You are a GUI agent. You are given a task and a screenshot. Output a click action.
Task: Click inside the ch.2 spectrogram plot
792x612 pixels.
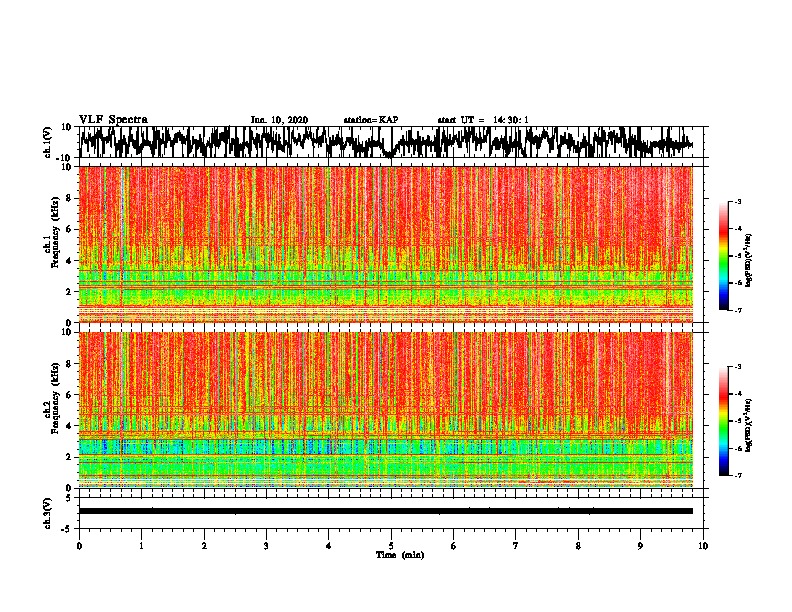pos(386,410)
